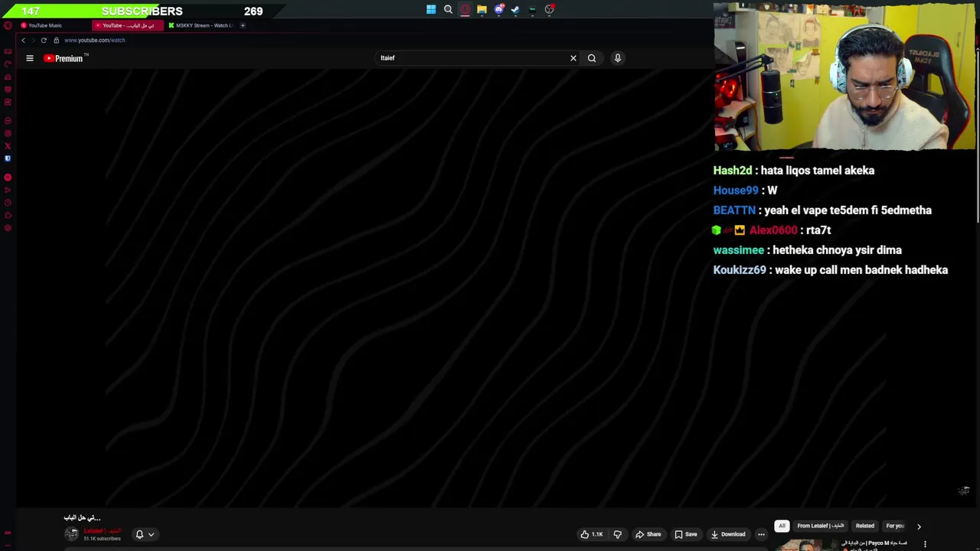The image size is (980, 551).
Task: Switch to the M3KKY Stream tab
Action: 202,25
